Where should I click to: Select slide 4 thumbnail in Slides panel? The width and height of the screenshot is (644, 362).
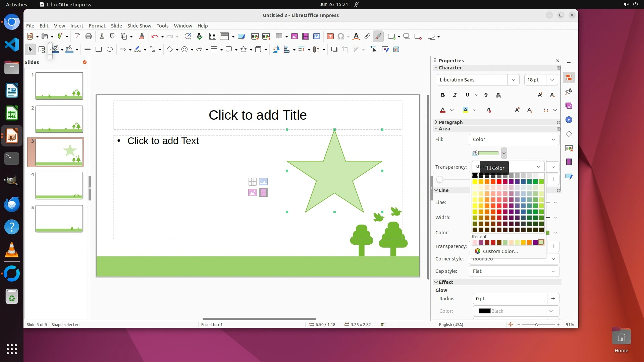(59, 185)
